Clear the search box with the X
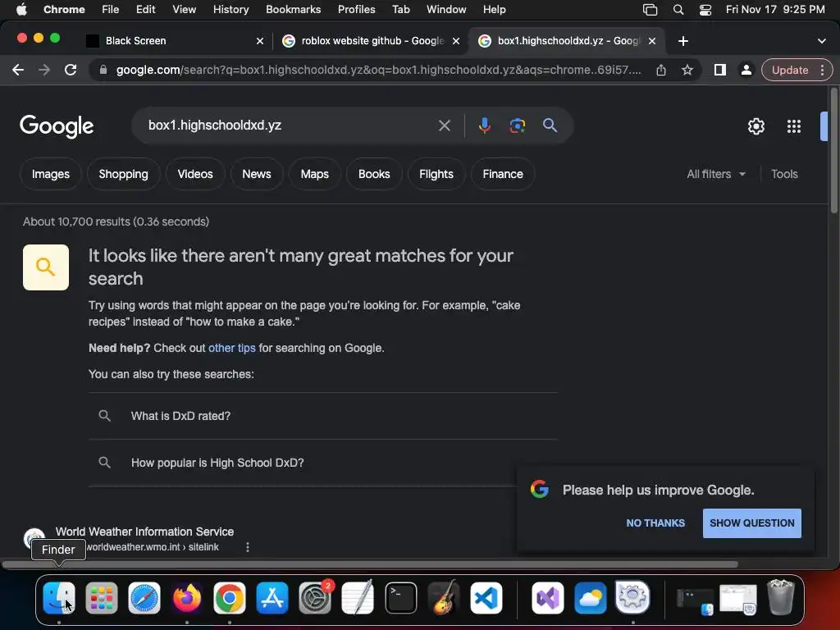This screenshot has width=840, height=630. (444, 126)
